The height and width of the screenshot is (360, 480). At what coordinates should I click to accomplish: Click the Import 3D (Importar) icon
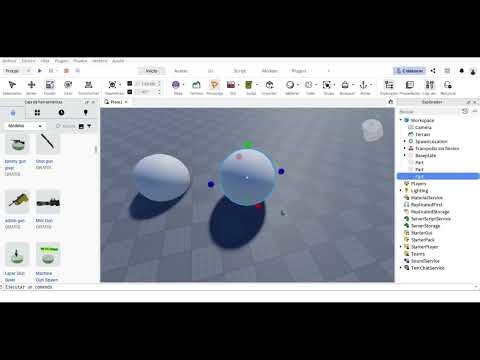[x=269, y=85]
